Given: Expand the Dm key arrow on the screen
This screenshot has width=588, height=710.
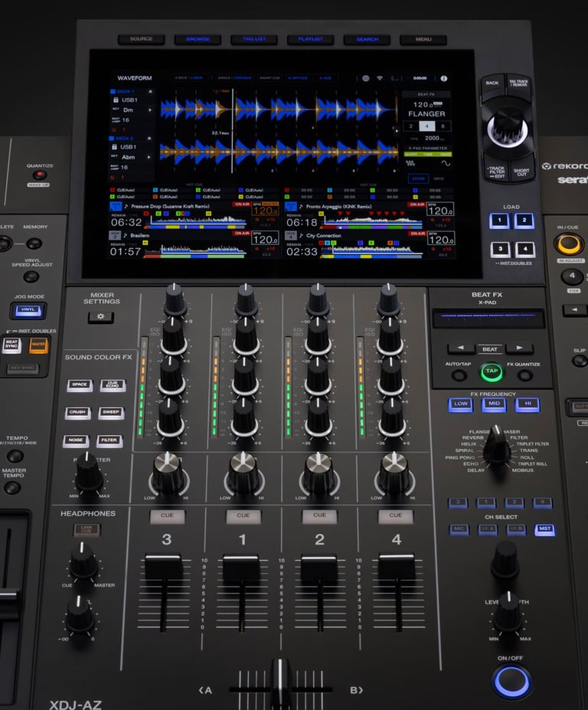Looking at the screenshot, I should 150,110.
